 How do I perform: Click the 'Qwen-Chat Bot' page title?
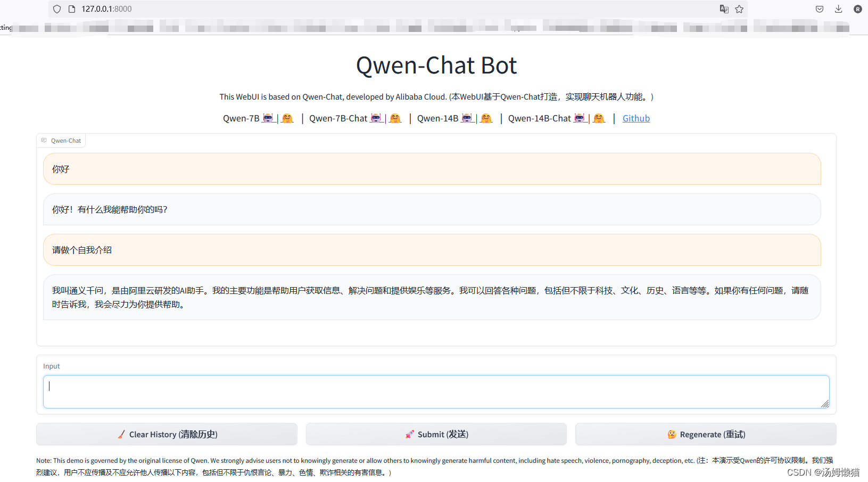tap(436, 66)
